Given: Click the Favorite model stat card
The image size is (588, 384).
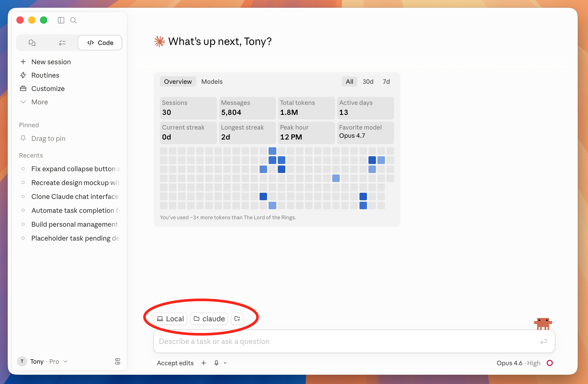Looking at the screenshot, I should point(365,133).
